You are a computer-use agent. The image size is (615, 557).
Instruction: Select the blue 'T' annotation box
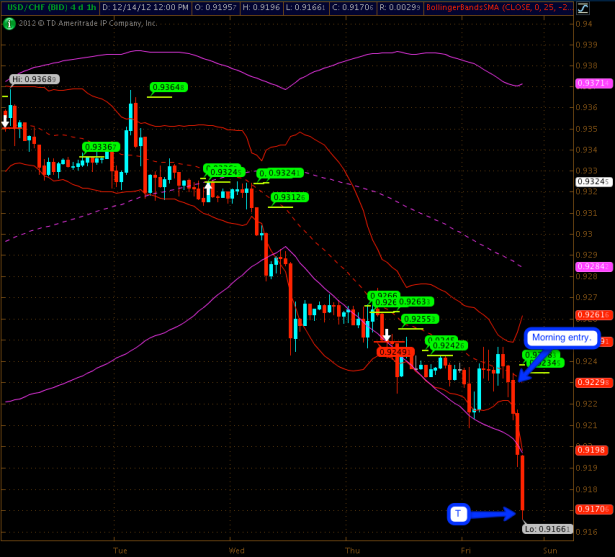coord(458,514)
